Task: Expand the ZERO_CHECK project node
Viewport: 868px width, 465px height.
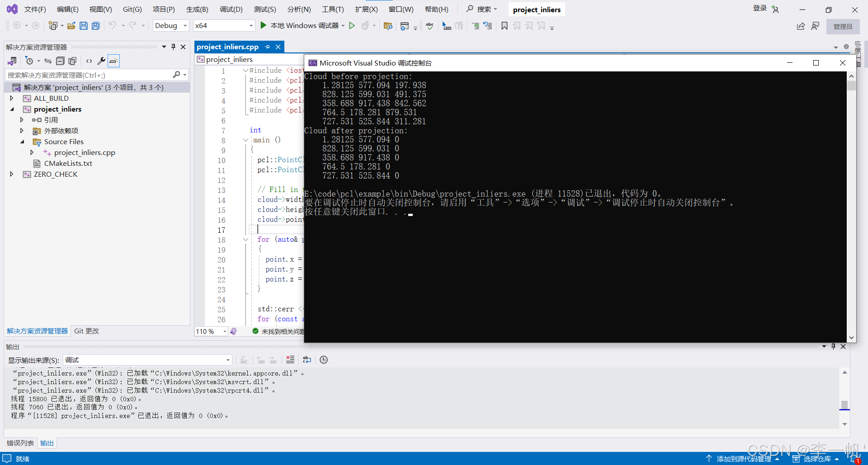Action: (x=12, y=174)
